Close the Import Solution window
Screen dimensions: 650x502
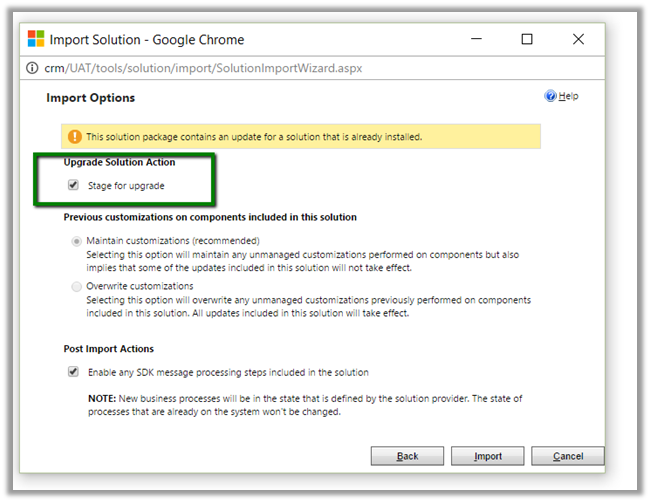click(x=578, y=39)
